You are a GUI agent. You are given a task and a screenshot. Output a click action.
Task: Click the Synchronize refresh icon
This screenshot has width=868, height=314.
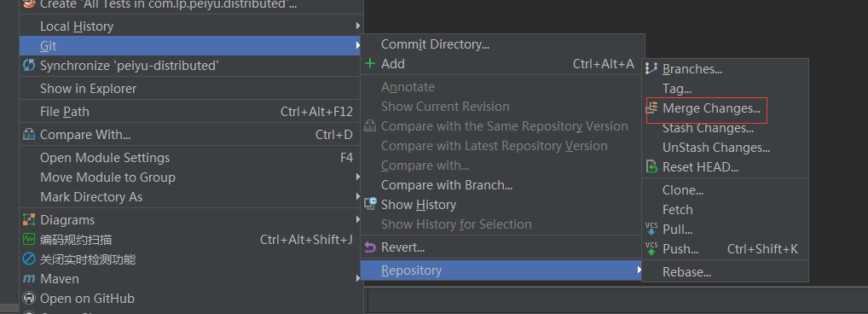pyautogui.click(x=29, y=66)
